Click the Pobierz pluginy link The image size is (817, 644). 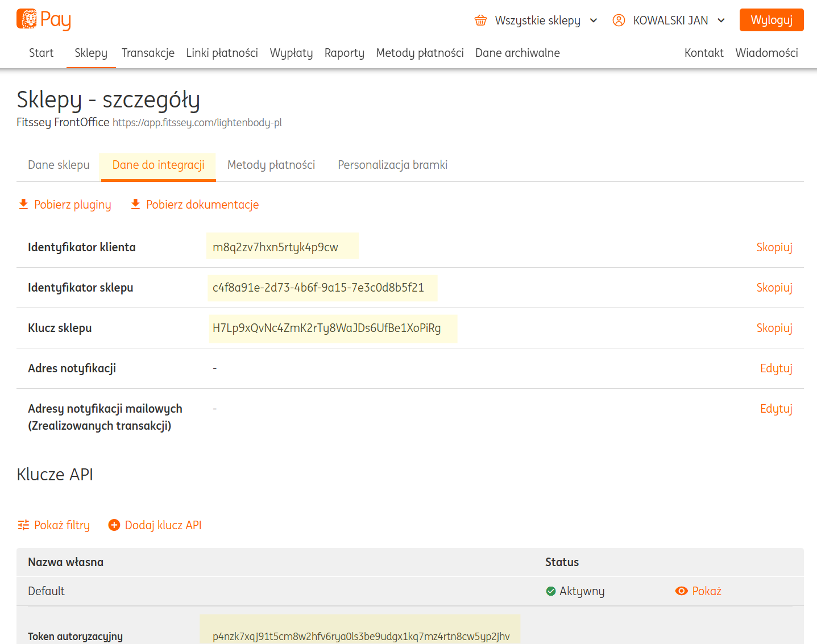pyautogui.click(x=72, y=205)
